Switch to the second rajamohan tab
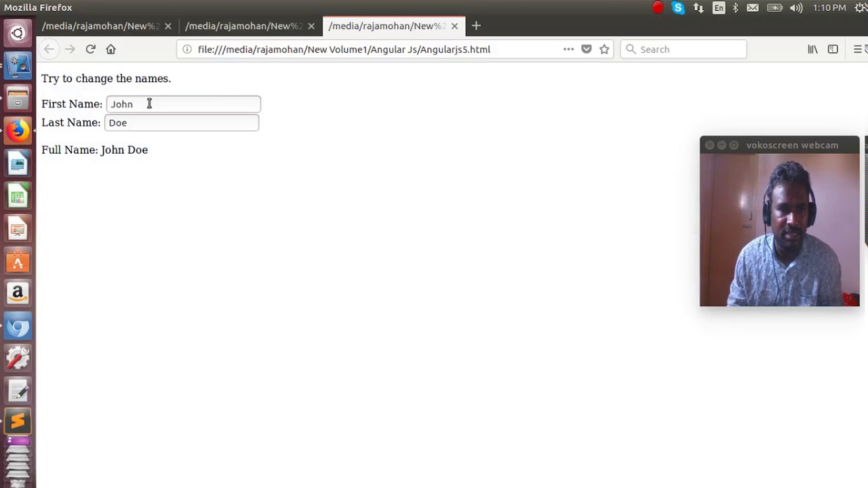The width and height of the screenshot is (868, 488). (x=244, y=26)
